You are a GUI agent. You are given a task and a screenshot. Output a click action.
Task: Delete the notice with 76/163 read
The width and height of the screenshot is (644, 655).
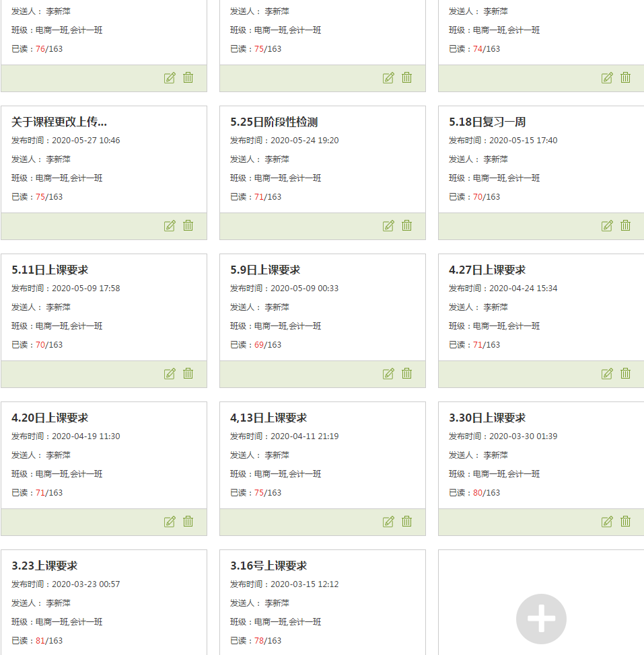pos(188,78)
